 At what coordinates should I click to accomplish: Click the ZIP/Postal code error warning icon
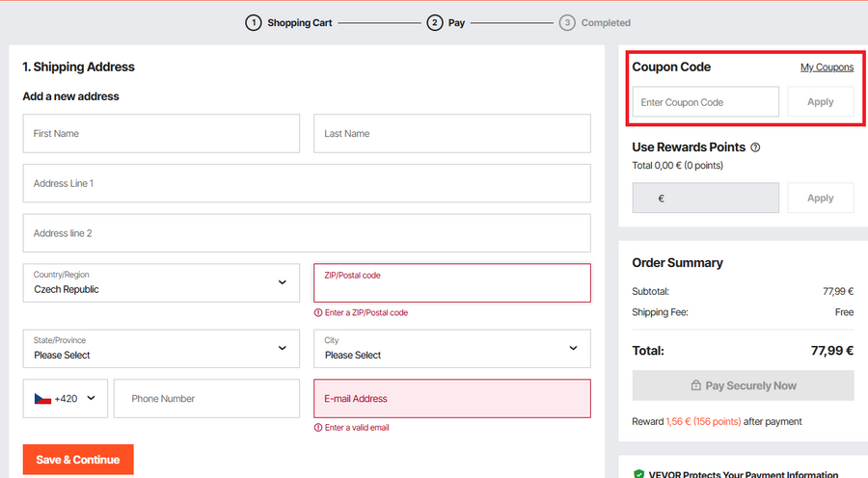[x=318, y=313]
